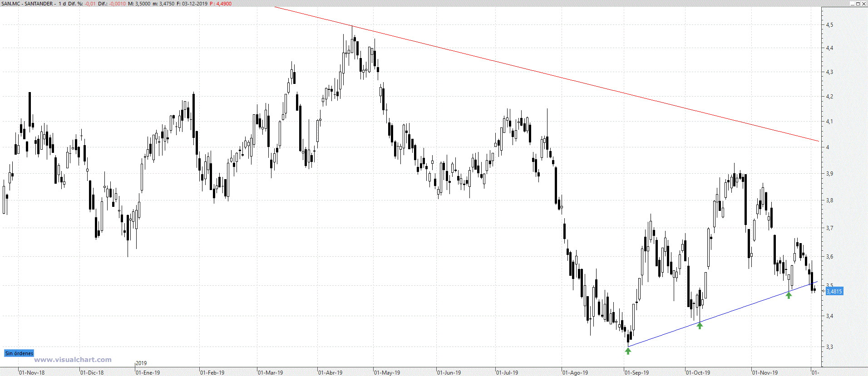The image size is (868, 376).
Task: Click the 01-Nov-19 date label
Action: tap(765, 373)
